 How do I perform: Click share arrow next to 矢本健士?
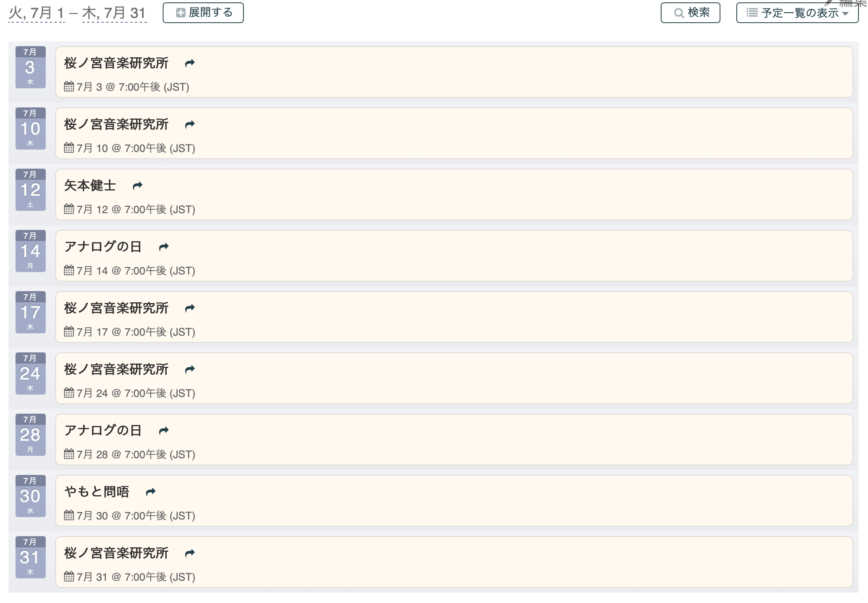(137, 186)
